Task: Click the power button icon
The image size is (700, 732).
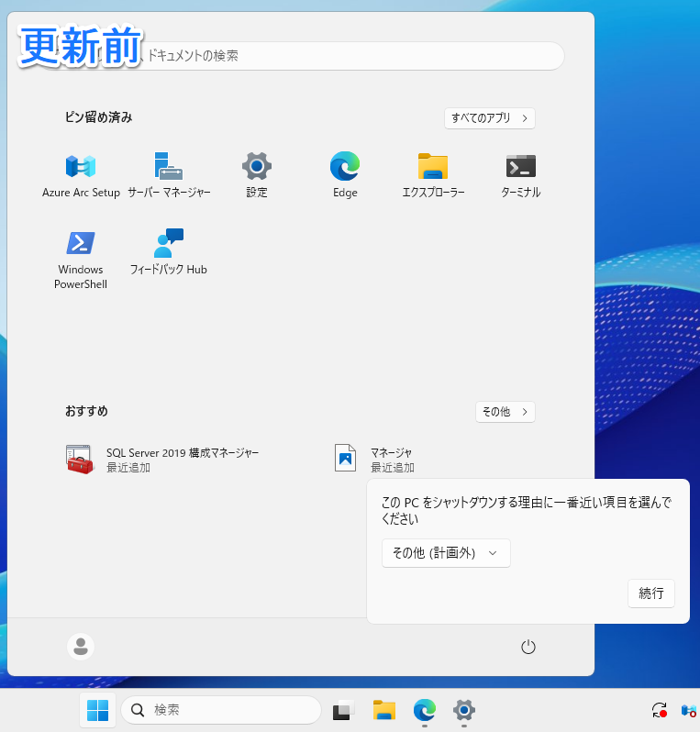Action: [528, 647]
